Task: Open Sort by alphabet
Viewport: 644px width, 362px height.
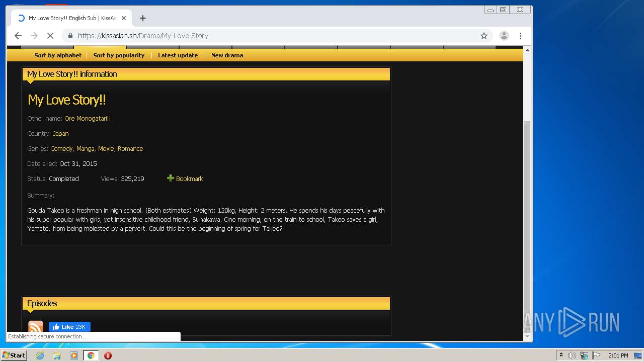Action: [58, 55]
